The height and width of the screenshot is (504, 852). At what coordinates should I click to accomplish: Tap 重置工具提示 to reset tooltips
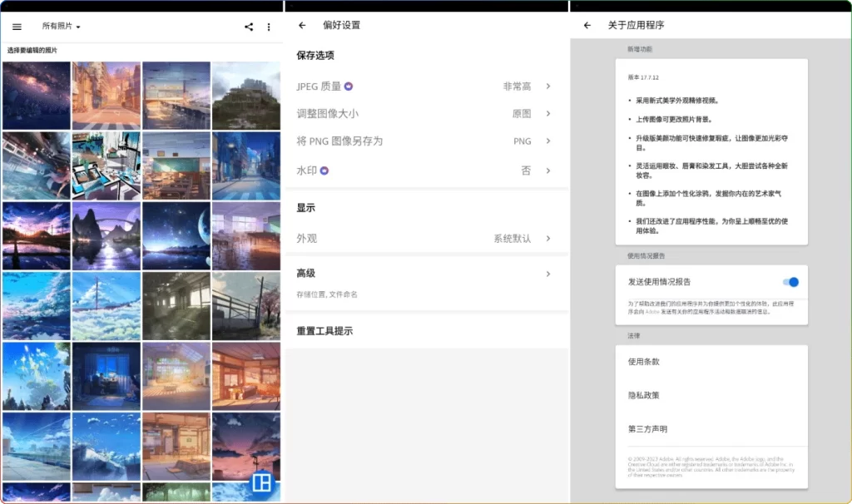pos(329,330)
